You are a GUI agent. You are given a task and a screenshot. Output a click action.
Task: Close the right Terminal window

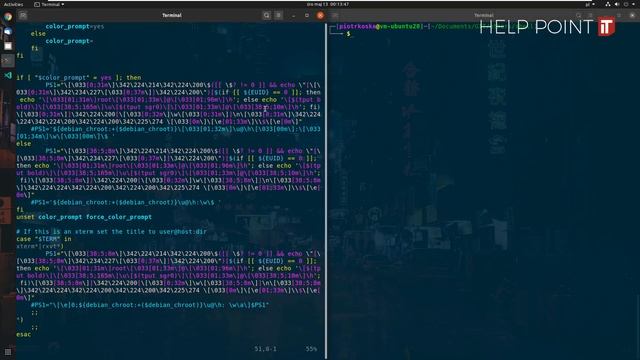point(632,15)
